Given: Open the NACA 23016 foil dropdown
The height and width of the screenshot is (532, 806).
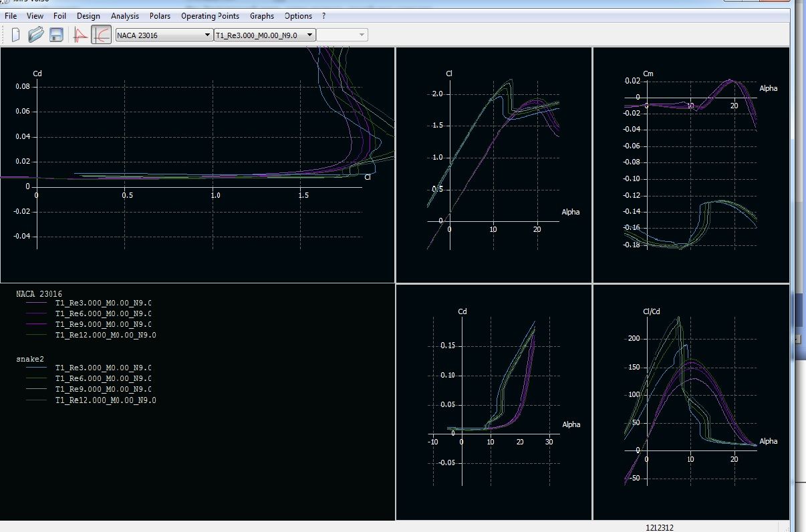Looking at the screenshot, I should click(x=164, y=35).
